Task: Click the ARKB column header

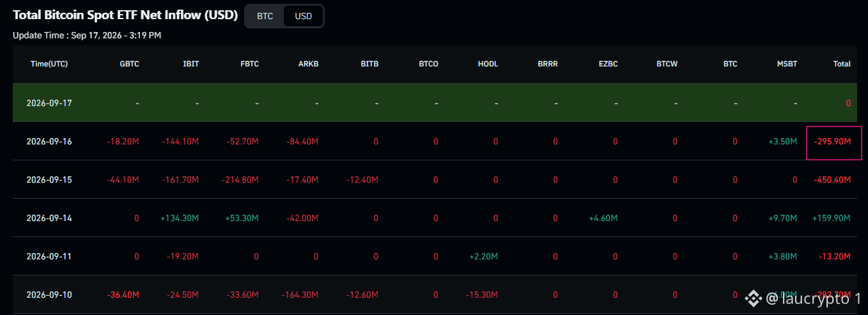Action: coord(308,64)
